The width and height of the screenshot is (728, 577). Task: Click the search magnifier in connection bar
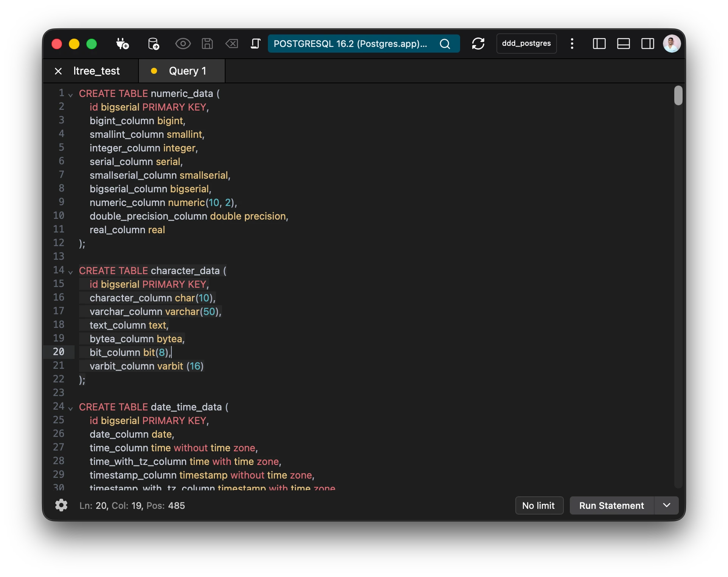pyautogui.click(x=445, y=44)
